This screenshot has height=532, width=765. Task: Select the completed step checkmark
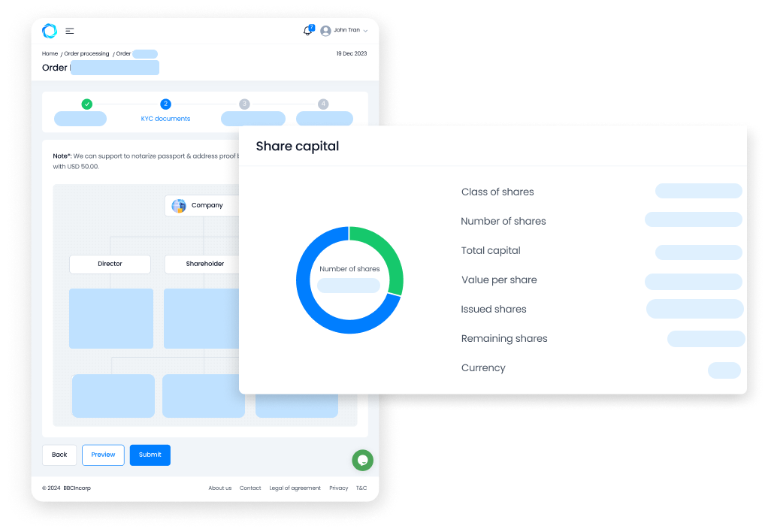coord(86,104)
